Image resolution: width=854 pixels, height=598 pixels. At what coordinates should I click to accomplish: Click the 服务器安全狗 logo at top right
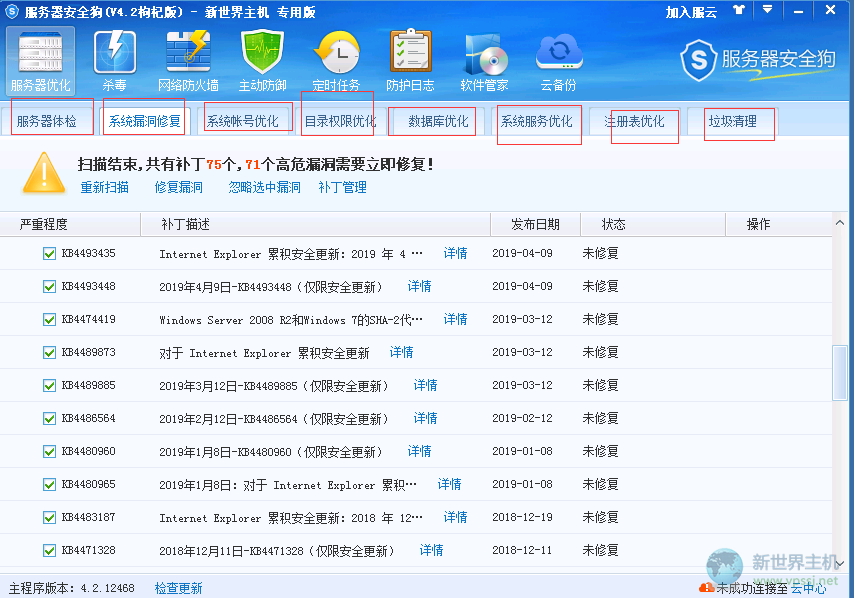tap(758, 60)
